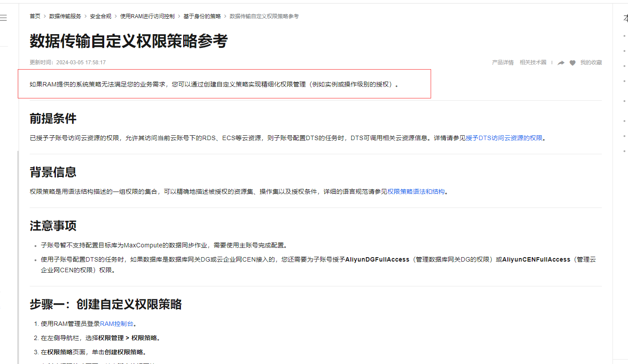The width and height of the screenshot is (628, 364).
Task: Click the 步骤一：创建自定义权限策略 heading
Action: point(106,304)
